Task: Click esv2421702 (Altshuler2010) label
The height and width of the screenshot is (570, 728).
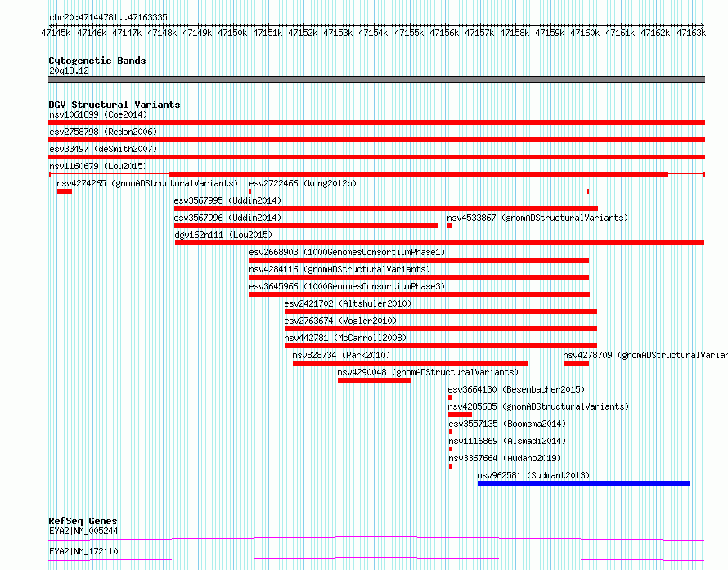Action: 348,303
